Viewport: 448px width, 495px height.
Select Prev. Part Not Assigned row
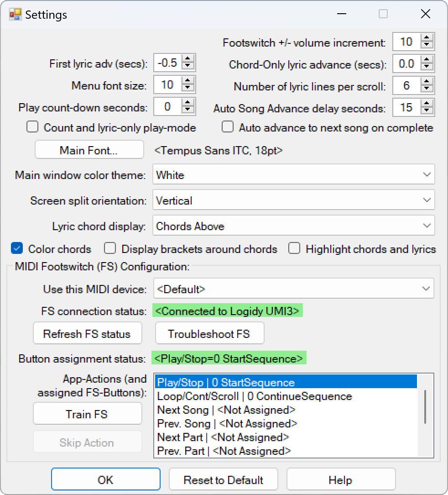click(x=286, y=451)
